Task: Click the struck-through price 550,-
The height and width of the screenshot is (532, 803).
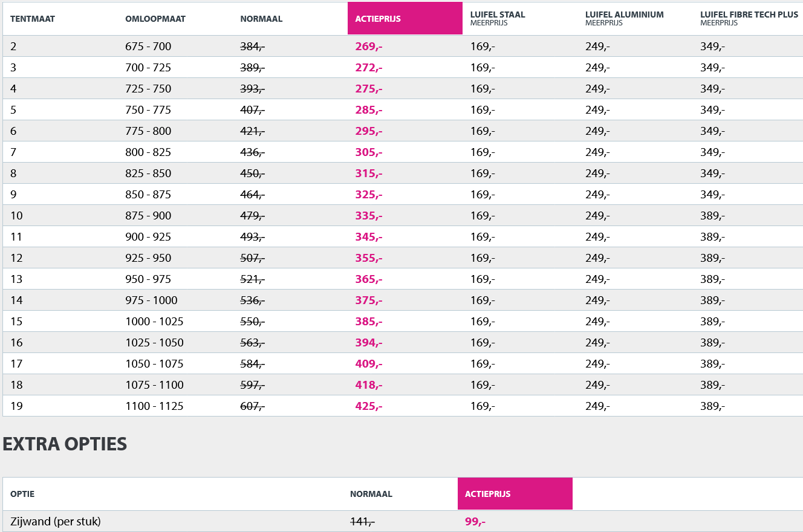Action: click(x=252, y=322)
